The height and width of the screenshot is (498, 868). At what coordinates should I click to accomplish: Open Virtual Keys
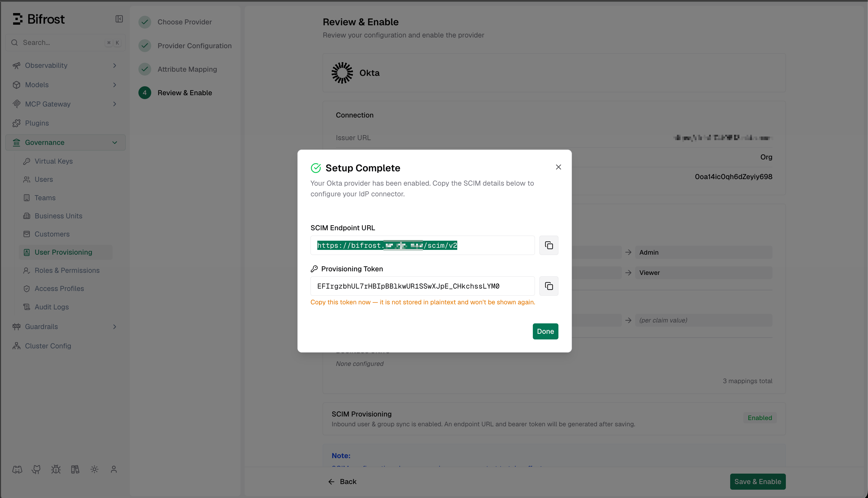(x=65, y=161)
